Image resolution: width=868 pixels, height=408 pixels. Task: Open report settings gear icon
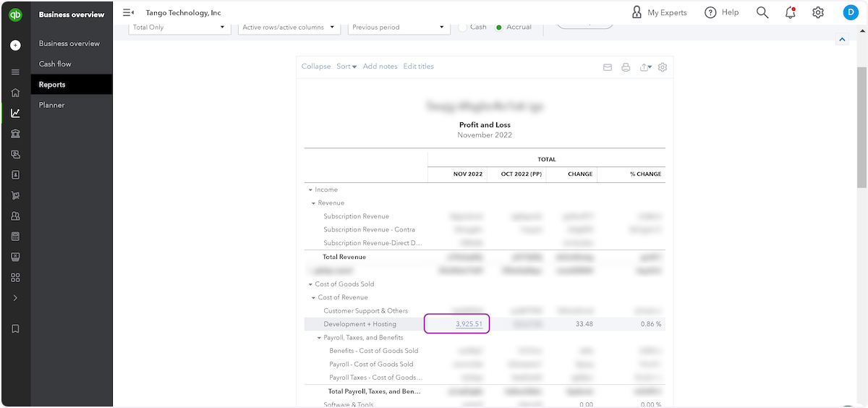click(663, 67)
